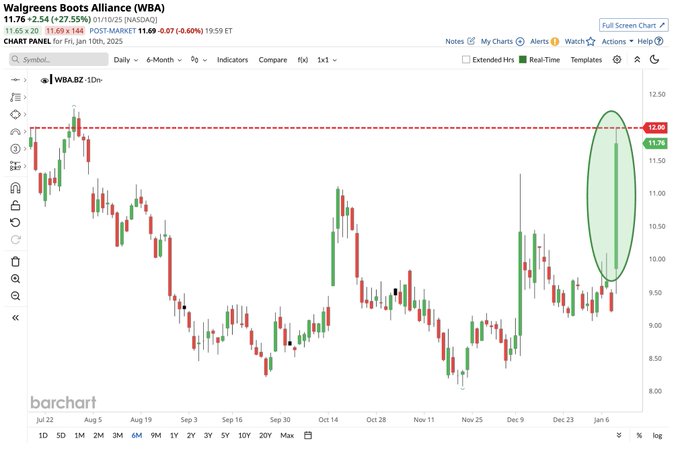Open the 1x1 grid layout dropdown
This screenshot has height=449, width=680.
tap(327, 60)
